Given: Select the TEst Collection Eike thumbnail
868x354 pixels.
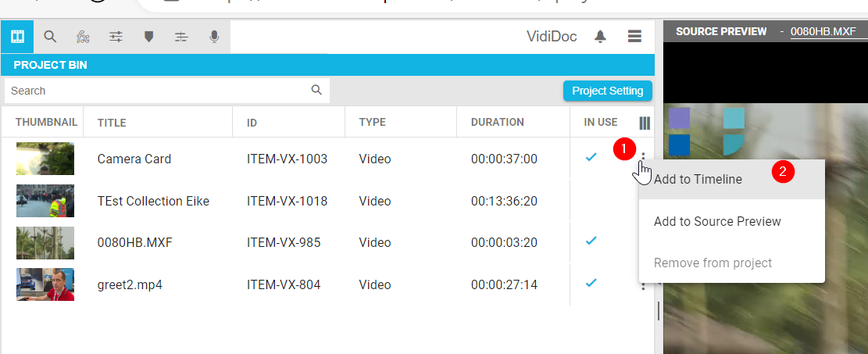Looking at the screenshot, I should [45, 201].
